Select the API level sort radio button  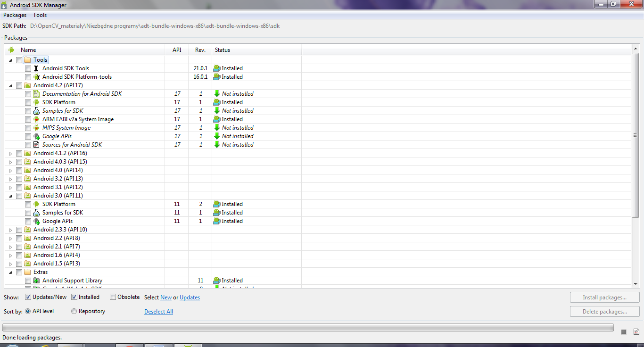(x=28, y=311)
